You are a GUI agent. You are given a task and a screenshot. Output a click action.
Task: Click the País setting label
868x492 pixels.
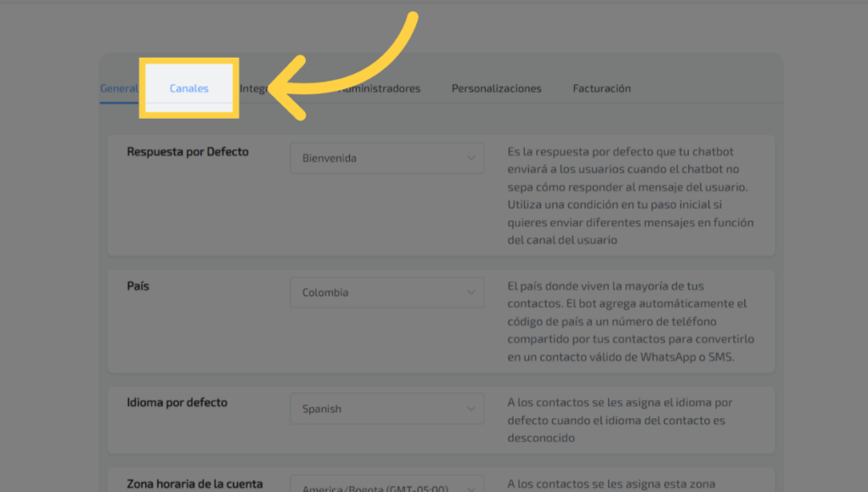point(137,286)
